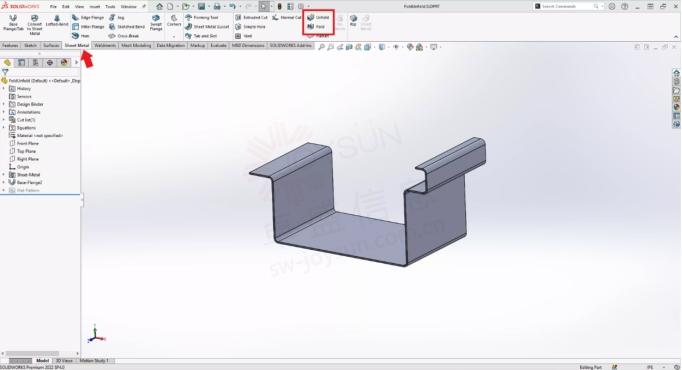Select the Unfold tool

[x=318, y=17]
